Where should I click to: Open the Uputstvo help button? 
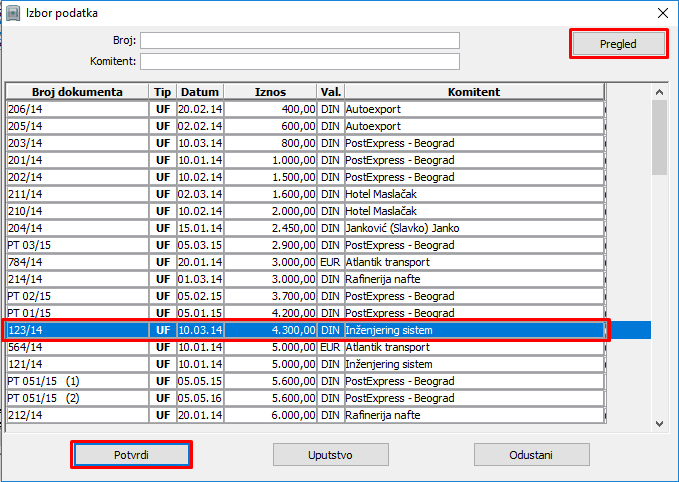point(330,455)
